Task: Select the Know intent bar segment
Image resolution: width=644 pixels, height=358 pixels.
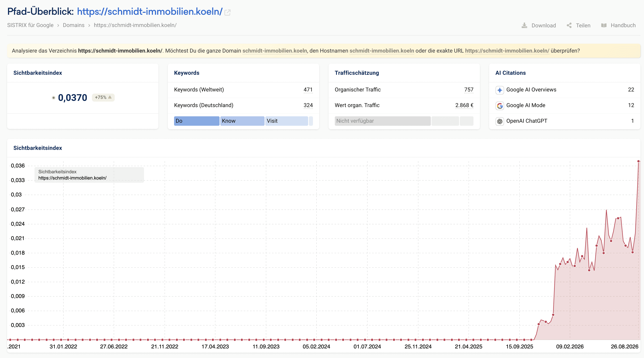Action: [242, 121]
